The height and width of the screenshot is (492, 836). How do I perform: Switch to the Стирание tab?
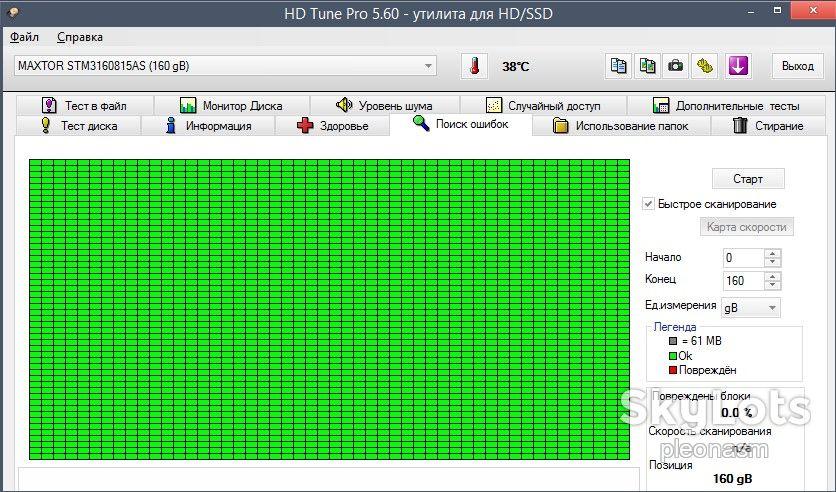coord(768,126)
